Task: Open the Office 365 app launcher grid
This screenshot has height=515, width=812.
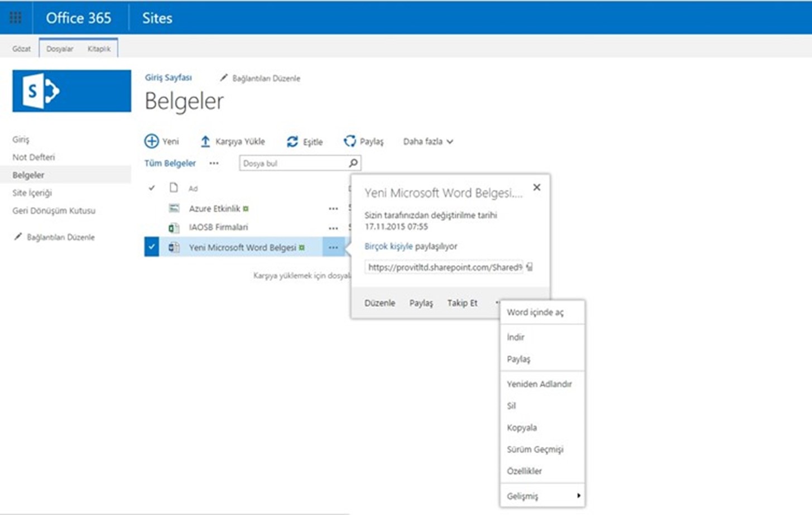Action: tap(16, 18)
